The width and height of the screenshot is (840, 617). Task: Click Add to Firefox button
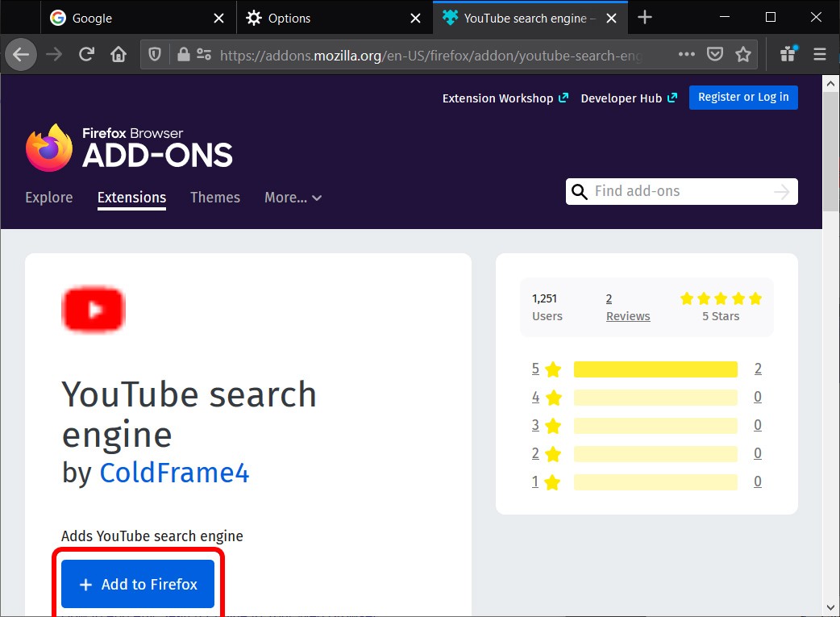click(138, 584)
